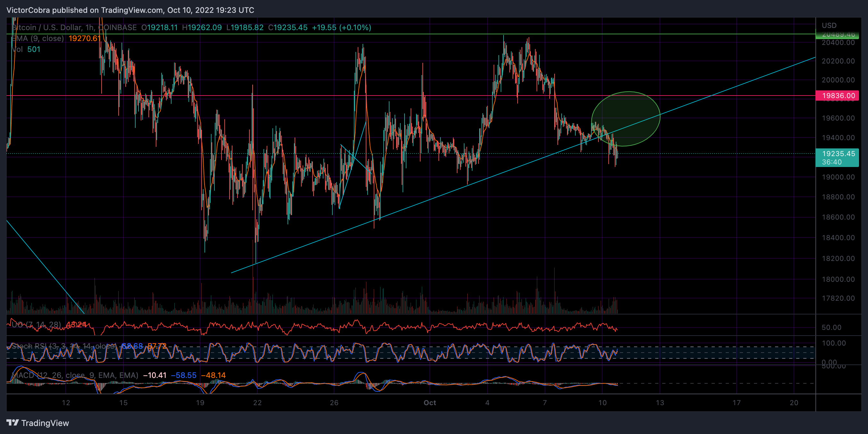Click the red 19836.00 price label
Screen dimensions: 868x434
(837, 96)
